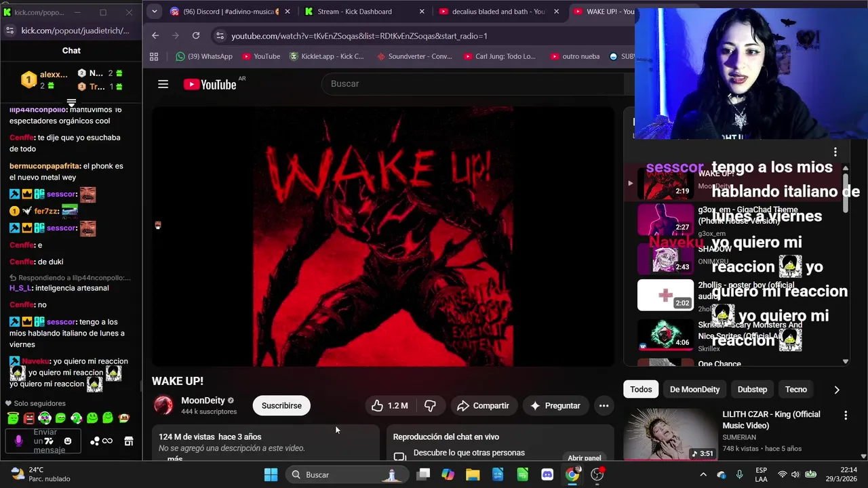Select the Dubstep filter chip

(752, 389)
